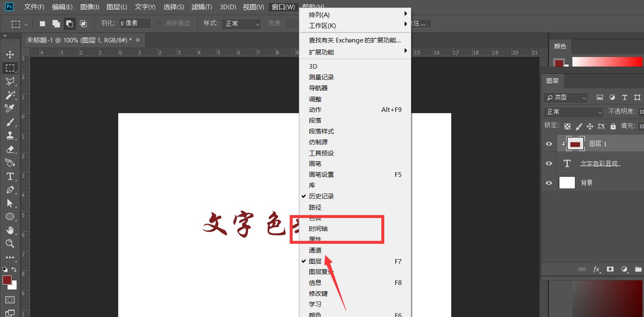644x317 pixels.
Task: Toggle lock position icon
Action: click(x=590, y=126)
